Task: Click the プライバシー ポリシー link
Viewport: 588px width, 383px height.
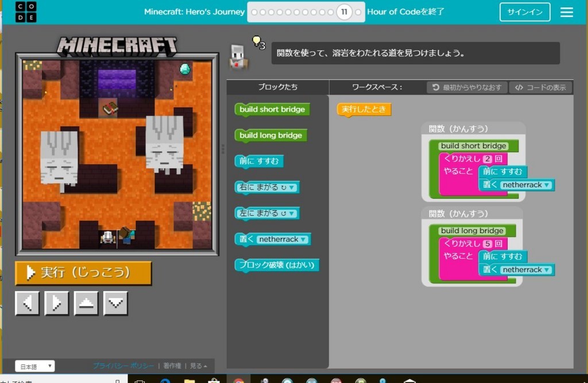Action: [x=123, y=365]
